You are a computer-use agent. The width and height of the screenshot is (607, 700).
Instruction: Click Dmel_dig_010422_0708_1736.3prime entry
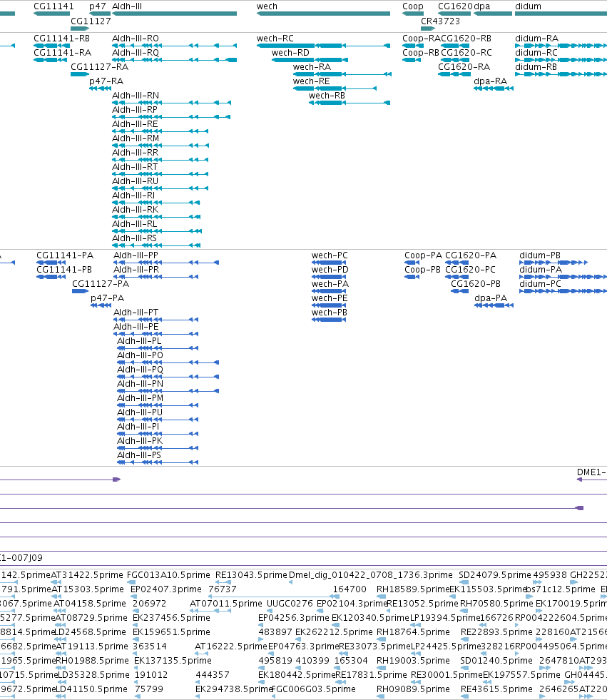tap(371, 575)
